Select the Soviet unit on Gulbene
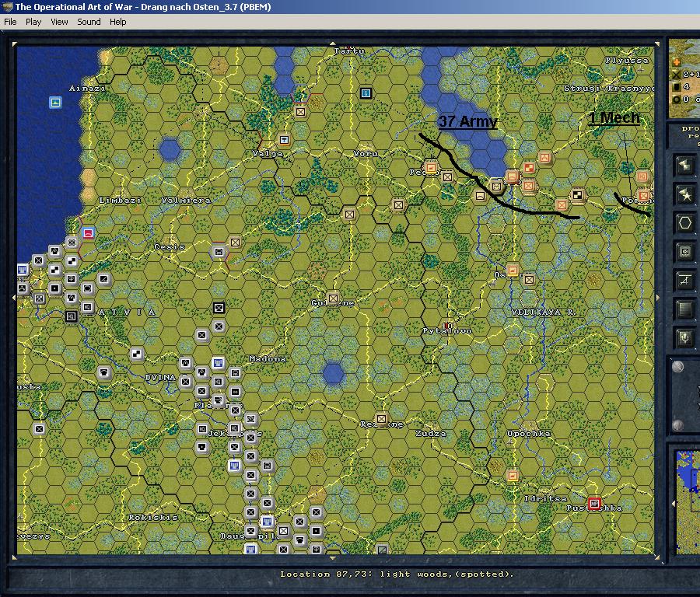 (x=333, y=298)
